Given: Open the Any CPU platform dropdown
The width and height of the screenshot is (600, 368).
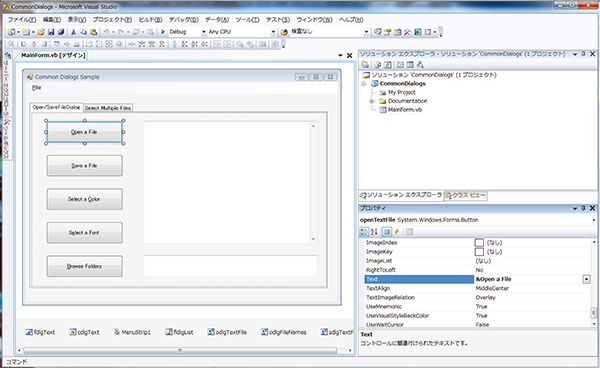Looking at the screenshot, I should (x=273, y=32).
